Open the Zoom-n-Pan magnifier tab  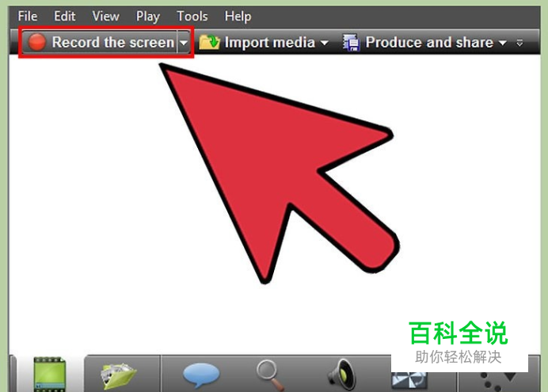(x=269, y=375)
